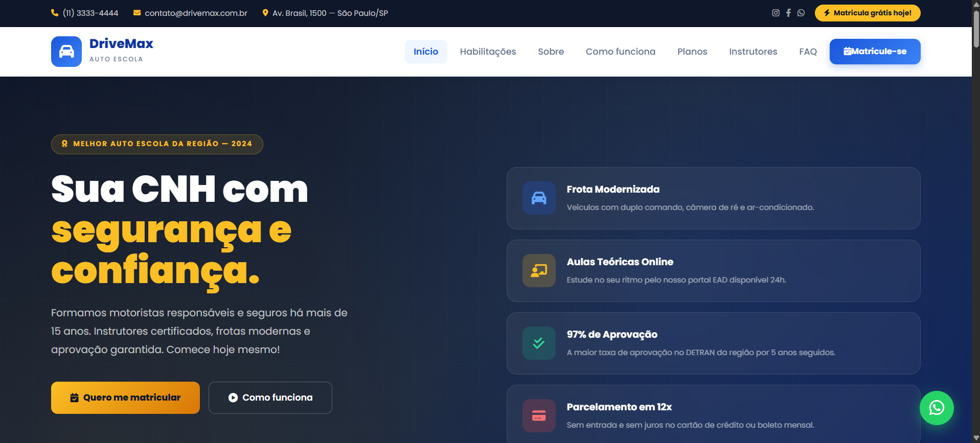Screen dimensions: 980x443
Task: Open Como funciona in the navigation bar
Action: (620, 52)
